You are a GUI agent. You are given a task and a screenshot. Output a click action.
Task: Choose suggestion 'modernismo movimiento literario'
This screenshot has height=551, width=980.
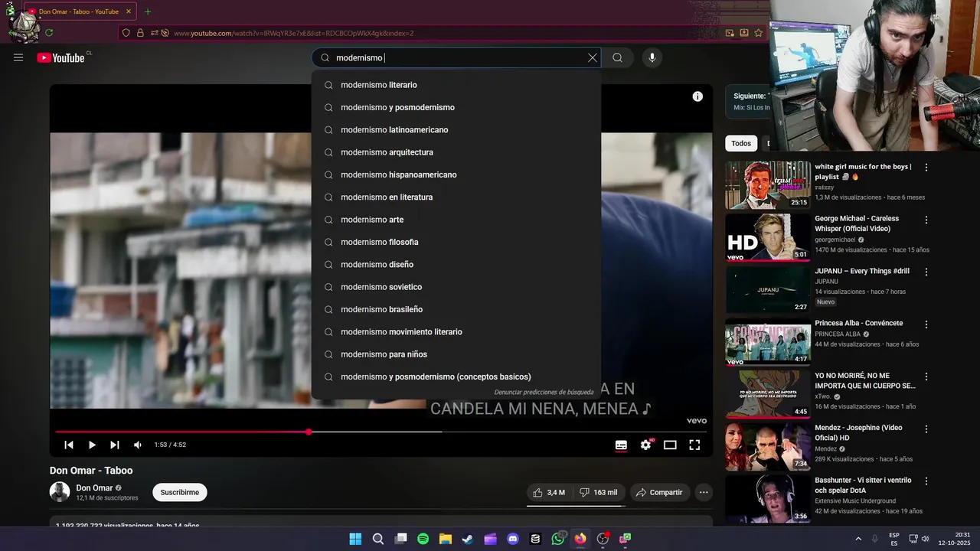456,331
